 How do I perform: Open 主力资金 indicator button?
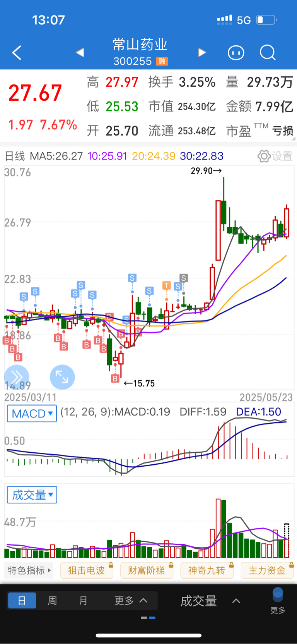[267, 570]
